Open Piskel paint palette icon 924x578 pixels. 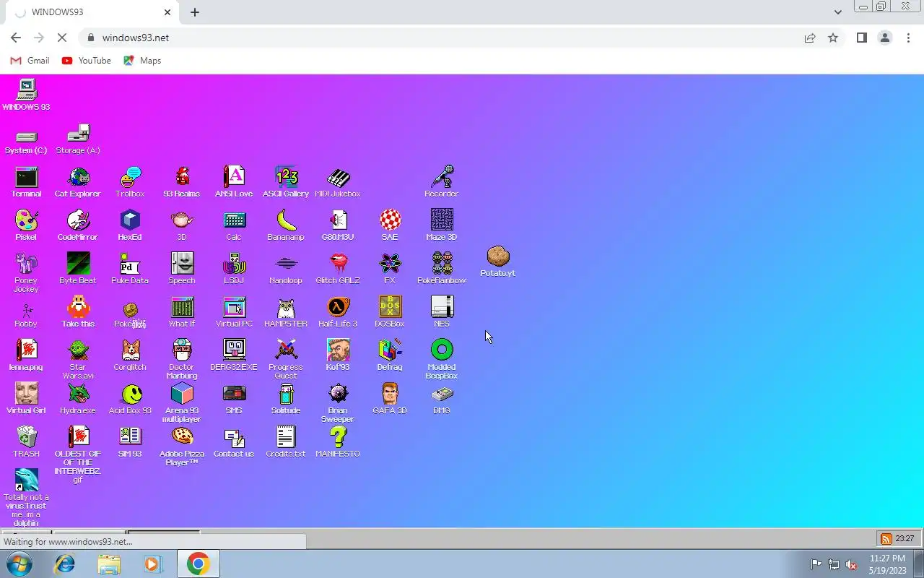[26, 225]
